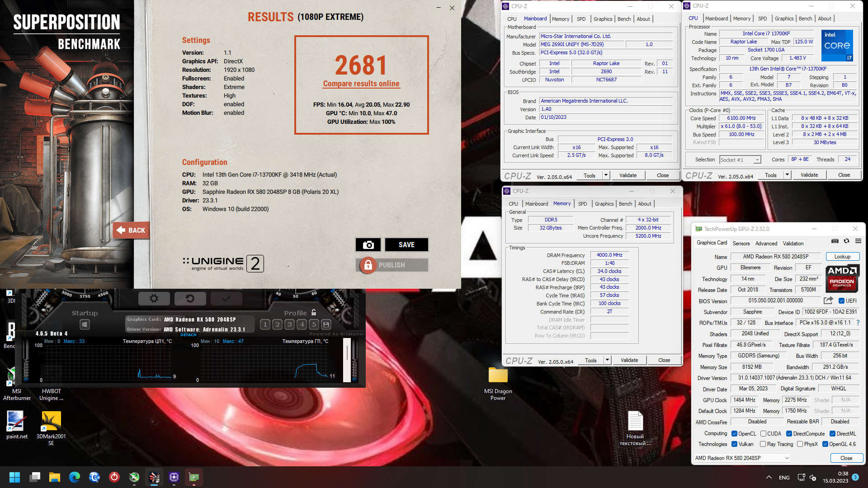868x488 pixels.
Task: Click SAVE button in Superposition results
Action: pos(406,244)
